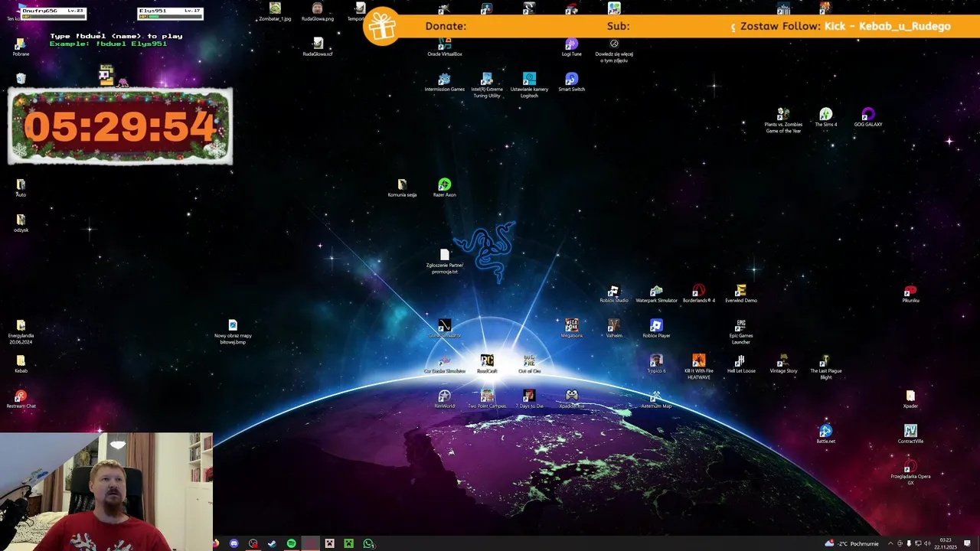980x551 pixels.
Task: Launch the Roblox Studio shortcut
Action: (614, 294)
